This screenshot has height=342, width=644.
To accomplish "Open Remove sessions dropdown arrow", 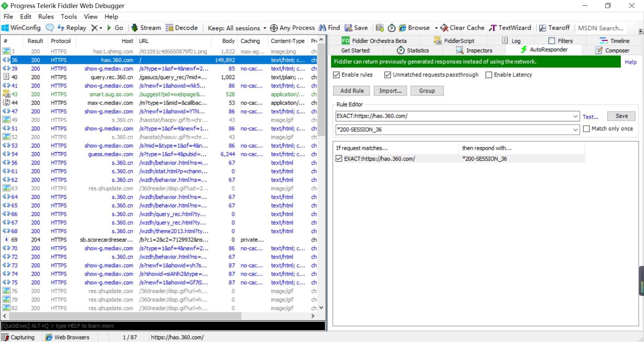I will tap(101, 28).
